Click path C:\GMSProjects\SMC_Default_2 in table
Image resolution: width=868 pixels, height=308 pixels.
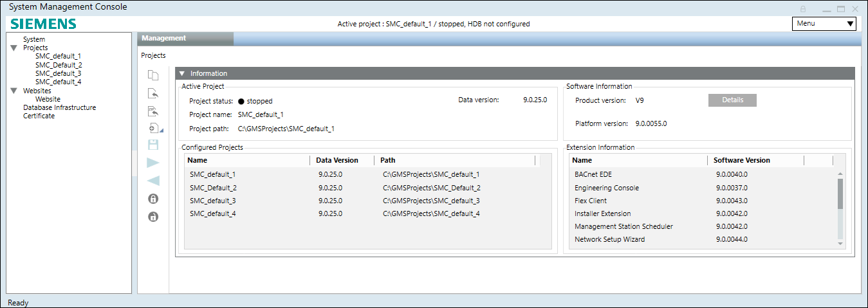click(432, 188)
